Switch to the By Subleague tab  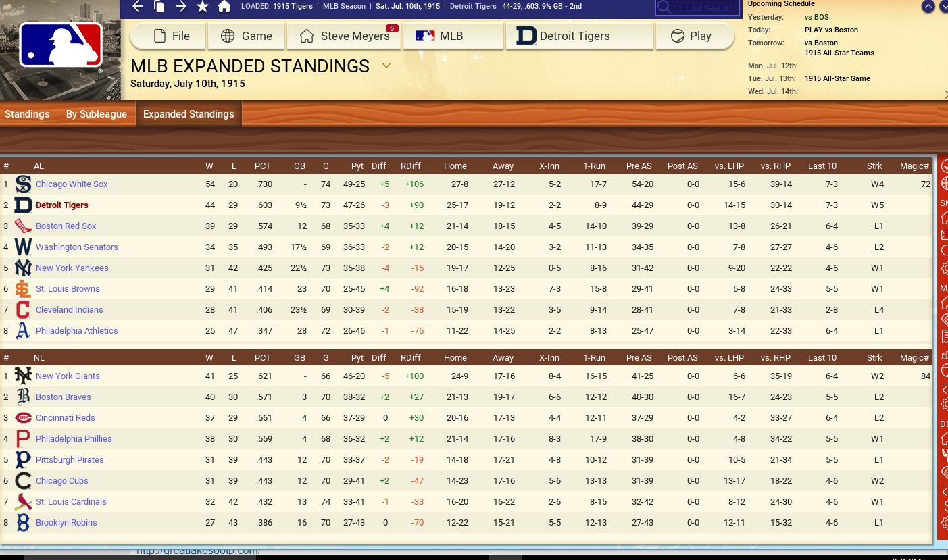pyautogui.click(x=96, y=114)
